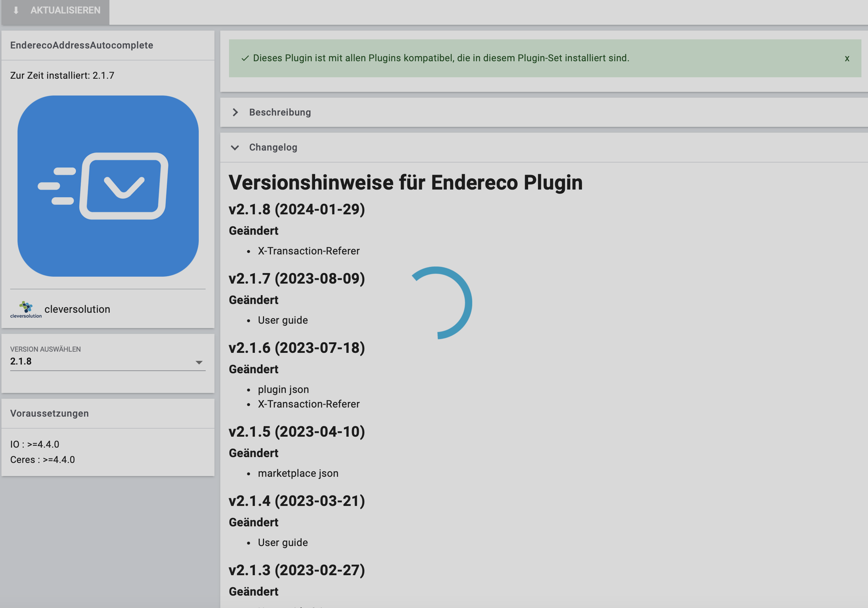Click 'plugin json' entry under v2.1.6
868x608 pixels.
[283, 389]
